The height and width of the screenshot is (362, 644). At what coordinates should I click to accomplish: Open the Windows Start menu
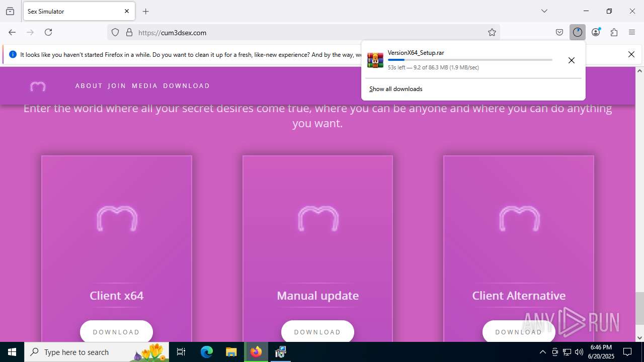tap(12, 352)
